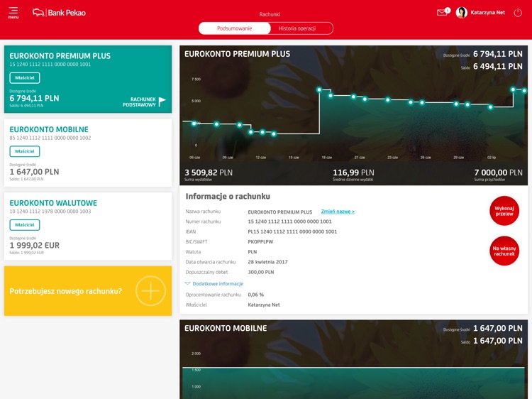Click the Rachunki header title
This screenshot has width=532, height=399.
point(270,14)
